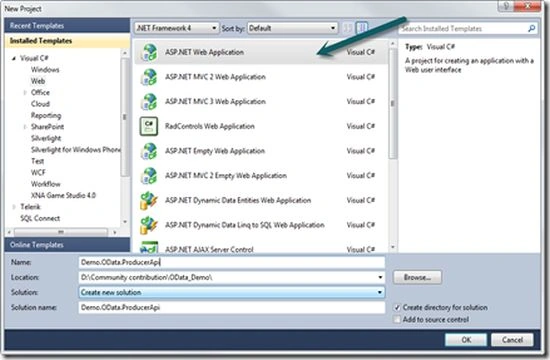The width and height of the screenshot is (550, 360).
Task: Click the ASP.NET MVC 2 Web Application icon
Action: click(x=149, y=77)
